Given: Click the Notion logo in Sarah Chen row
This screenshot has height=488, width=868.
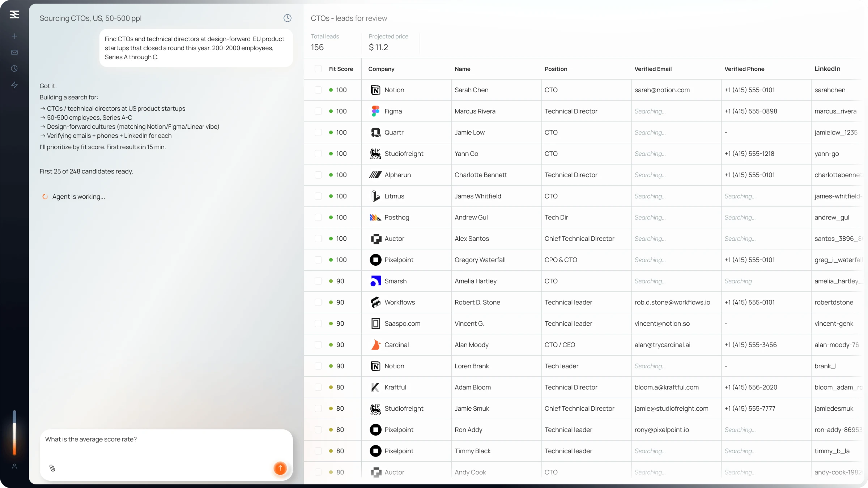Looking at the screenshot, I should [375, 90].
